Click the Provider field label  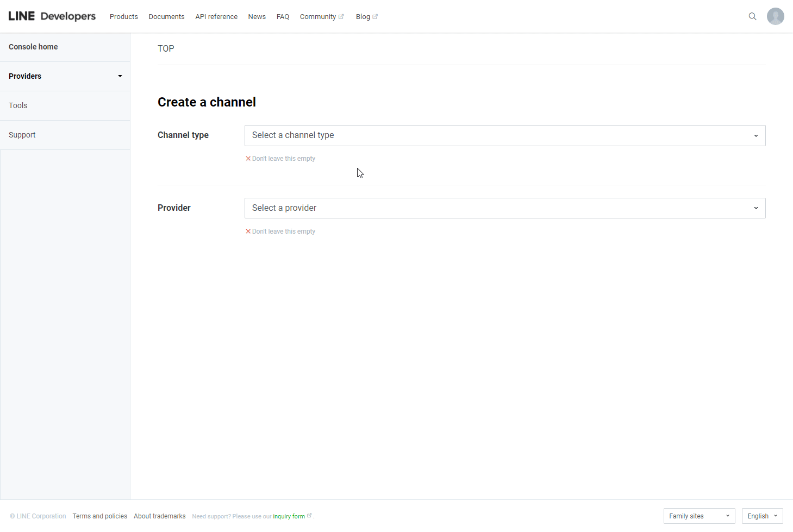pyautogui.click(x=174, y=208)
